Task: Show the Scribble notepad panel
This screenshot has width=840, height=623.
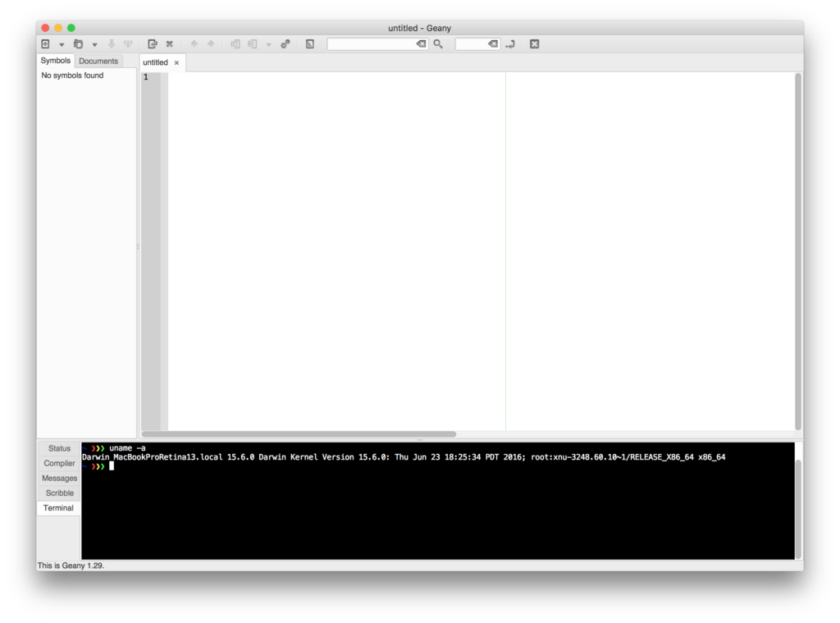Action: (x=58, y=492)
